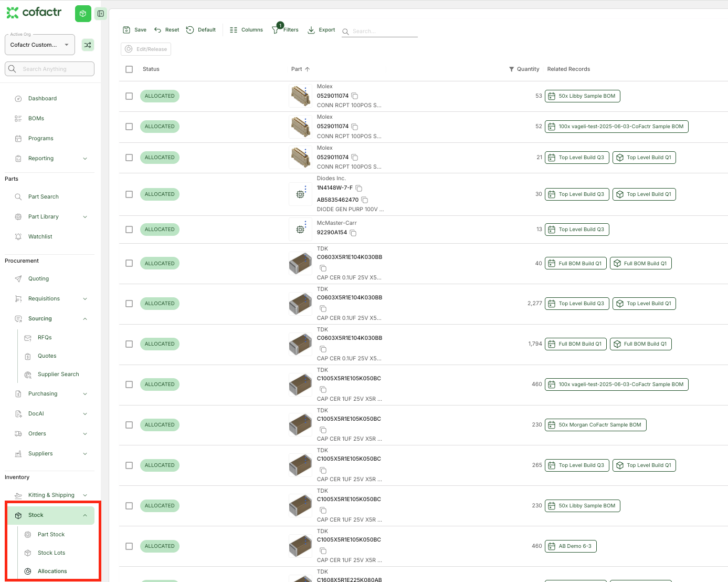Image resolution: width=728 pixels, height=582 pixels.
Task: Click the cofactr logo
Action: [x=34, y=12]
